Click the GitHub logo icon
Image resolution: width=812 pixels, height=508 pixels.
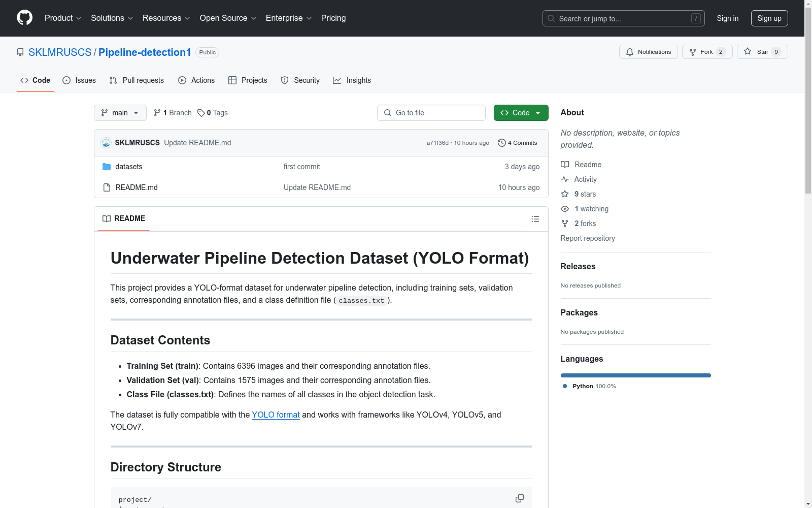(24, 18)
